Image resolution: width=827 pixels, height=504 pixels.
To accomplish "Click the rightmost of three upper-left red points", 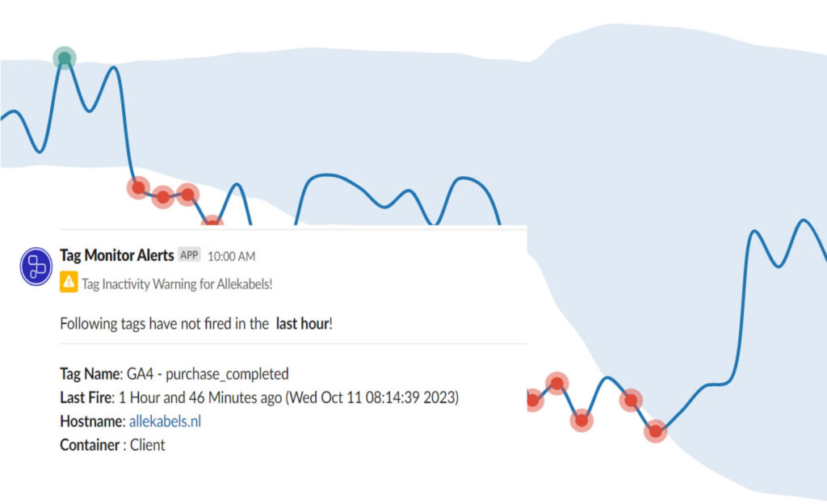I will [x=188, y=194].
